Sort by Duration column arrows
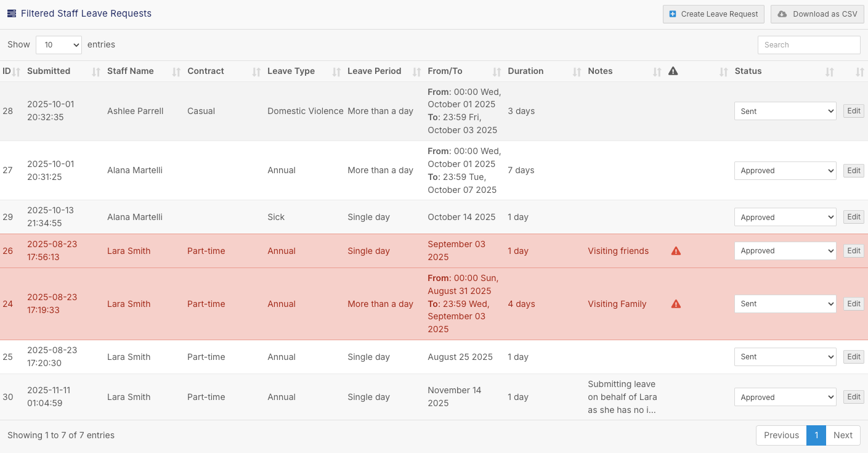Viewport: 868px width, 453px height. [x=577, y=72]
